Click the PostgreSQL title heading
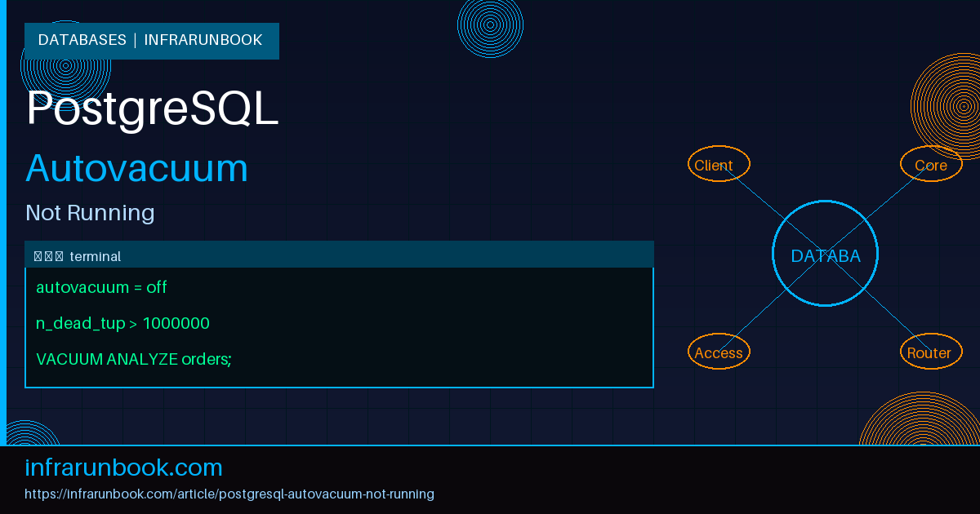Viewport: 980px width, 514px height. coord(152,109)
